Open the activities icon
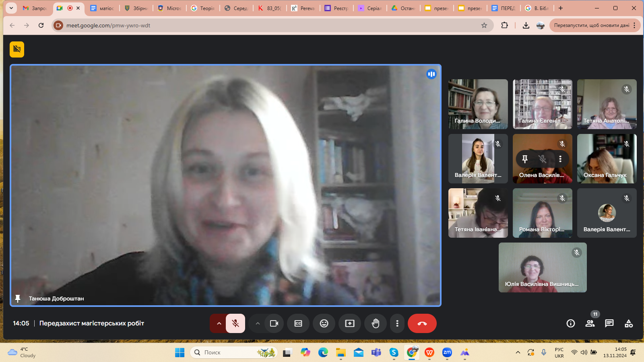The height and width of the screenshot is (362, 644). point(628,323)
